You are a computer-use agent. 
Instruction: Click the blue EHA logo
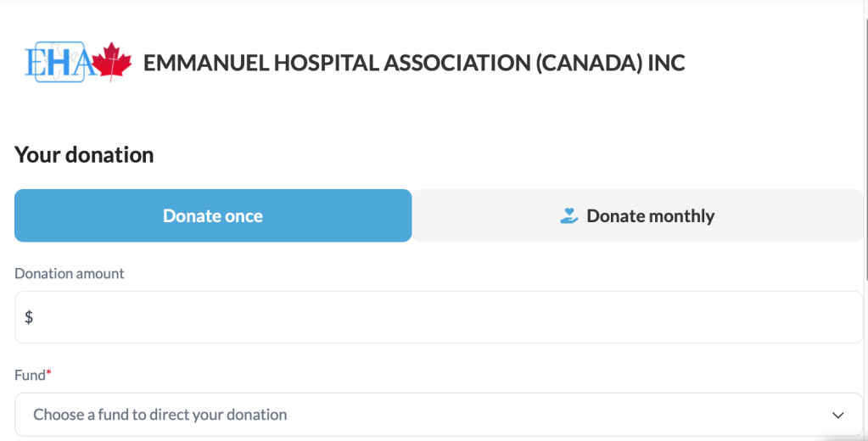tap(57, 63)
